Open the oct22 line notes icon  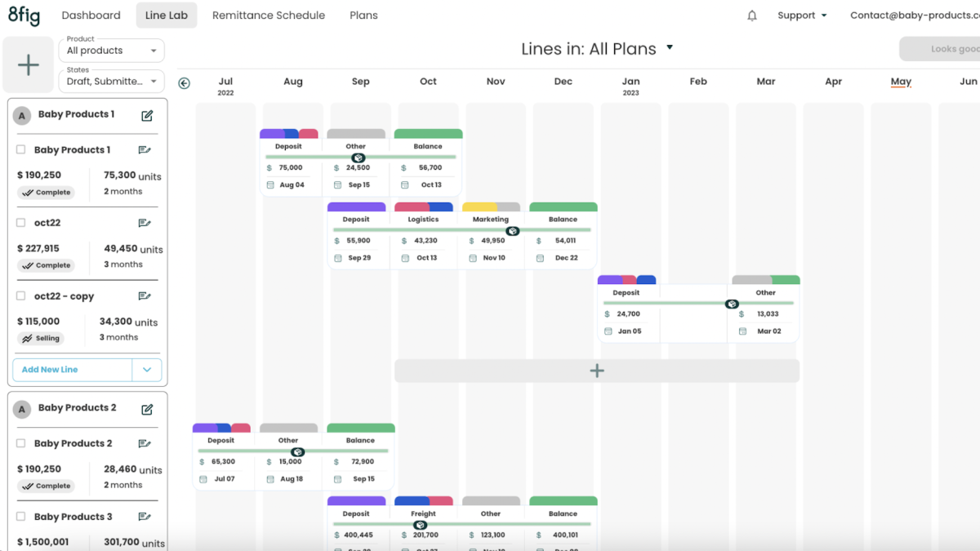145,223
